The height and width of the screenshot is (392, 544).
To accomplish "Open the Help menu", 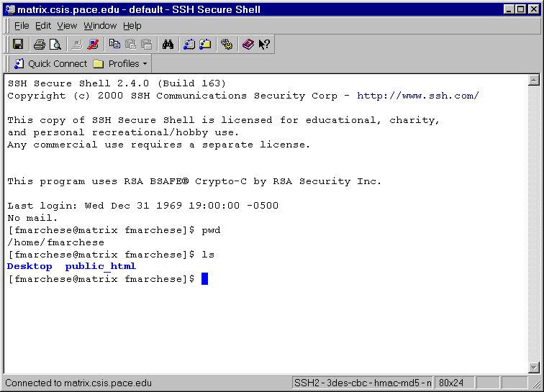I will point(132,26).
